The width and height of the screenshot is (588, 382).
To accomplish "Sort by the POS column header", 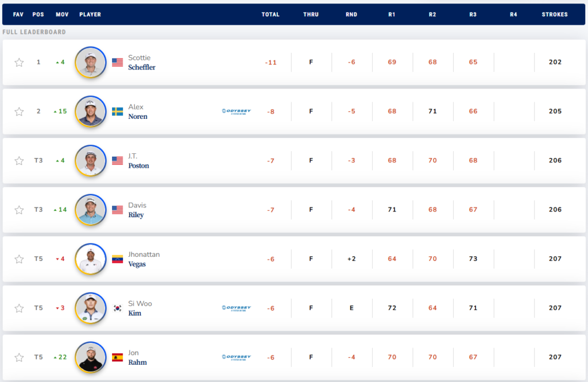I will (x=38, y=14).
